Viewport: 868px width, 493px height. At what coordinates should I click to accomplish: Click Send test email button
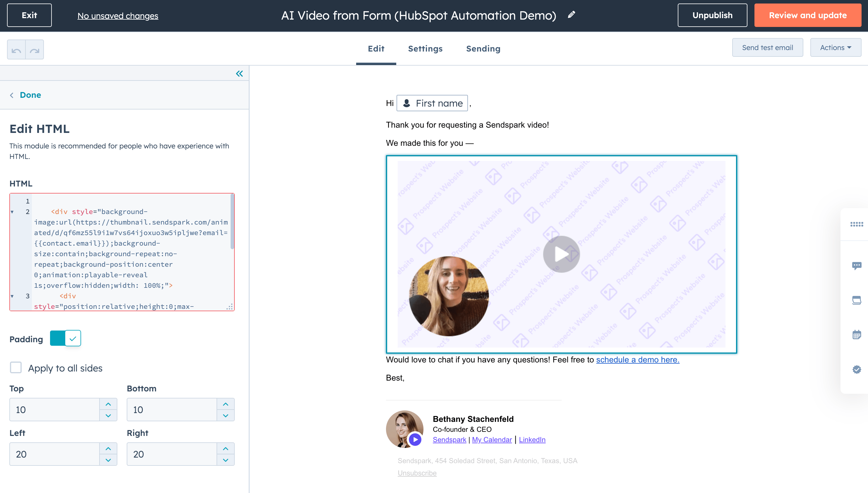[x=768, y=48]
